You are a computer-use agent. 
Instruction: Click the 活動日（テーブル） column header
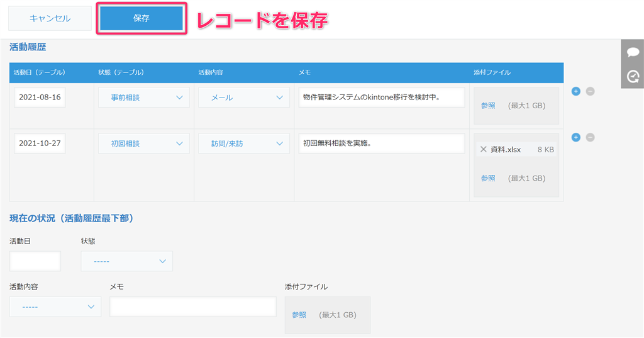tap(39, 72)
